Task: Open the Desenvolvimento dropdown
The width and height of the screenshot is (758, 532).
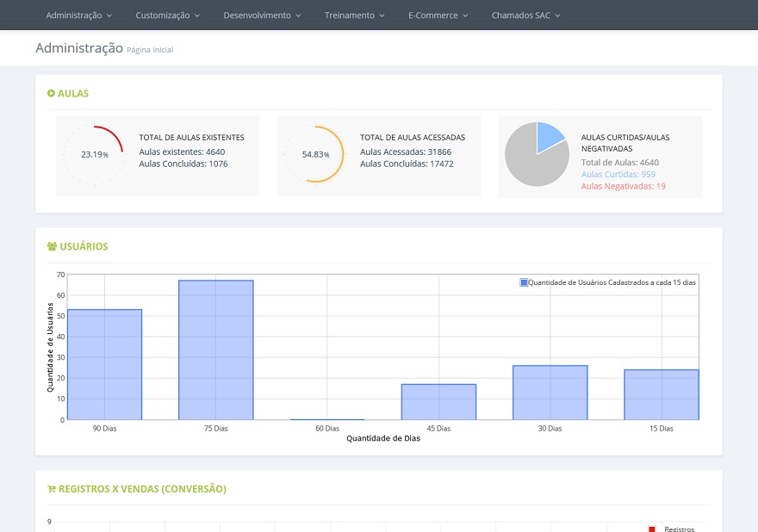Action: tap(262, 15)
